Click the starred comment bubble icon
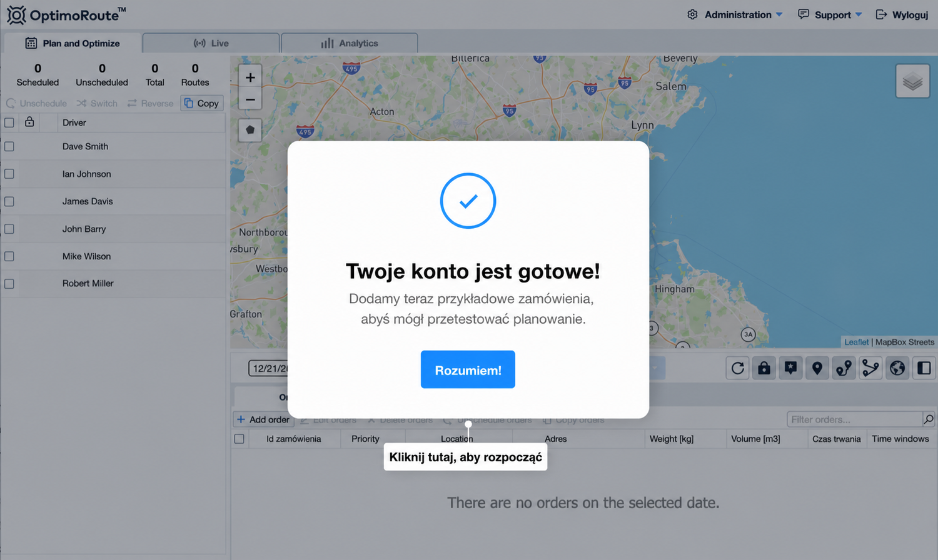This screenshot has width=938, height=560. [x=790, y=368]
